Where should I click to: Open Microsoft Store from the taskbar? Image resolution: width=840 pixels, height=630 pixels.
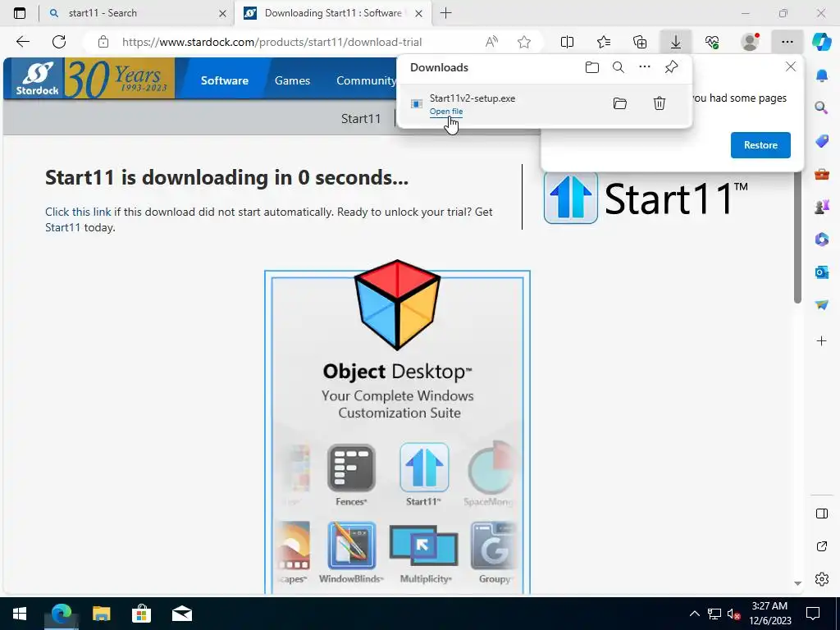[x=141, y=614]
